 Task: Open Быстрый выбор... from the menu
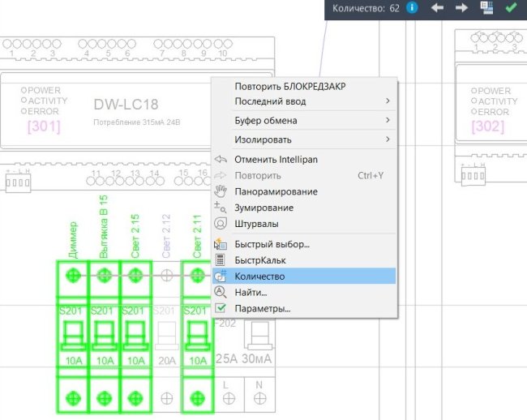point(272,244)
